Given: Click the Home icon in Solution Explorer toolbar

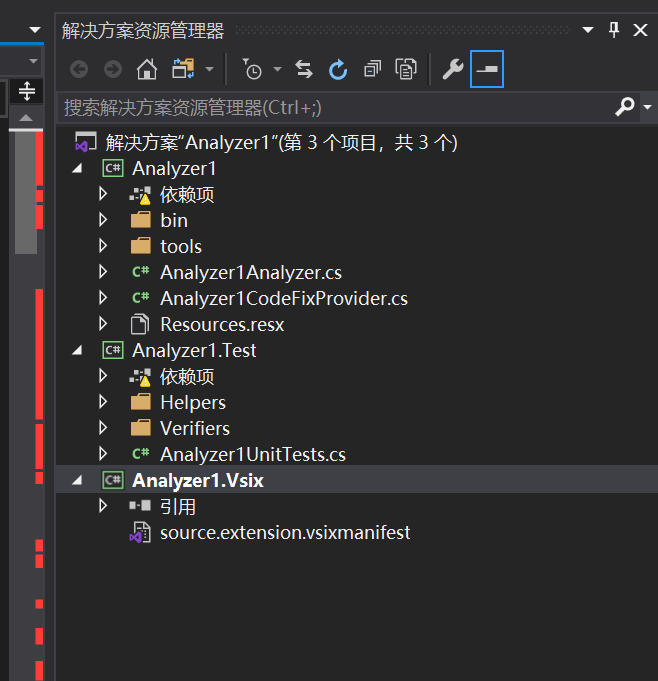Looking at the screenshot, I should tap(147, 69).
